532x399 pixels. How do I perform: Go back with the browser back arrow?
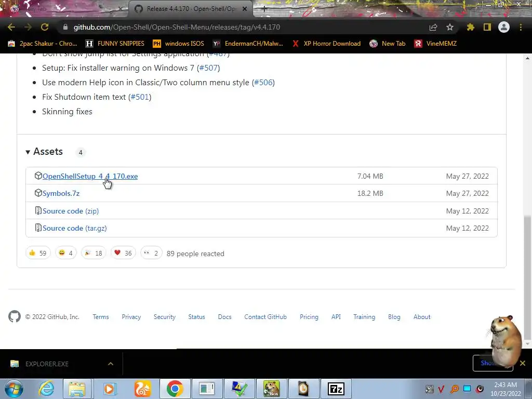point(11,27)
